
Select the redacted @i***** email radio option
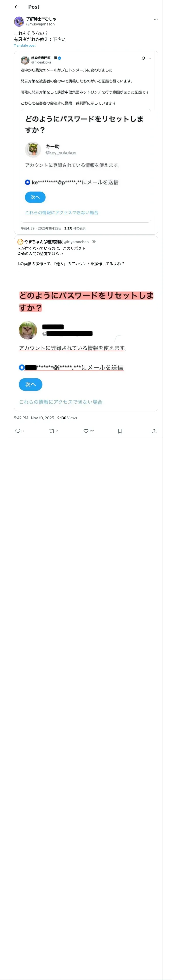(x=22, y=367)
